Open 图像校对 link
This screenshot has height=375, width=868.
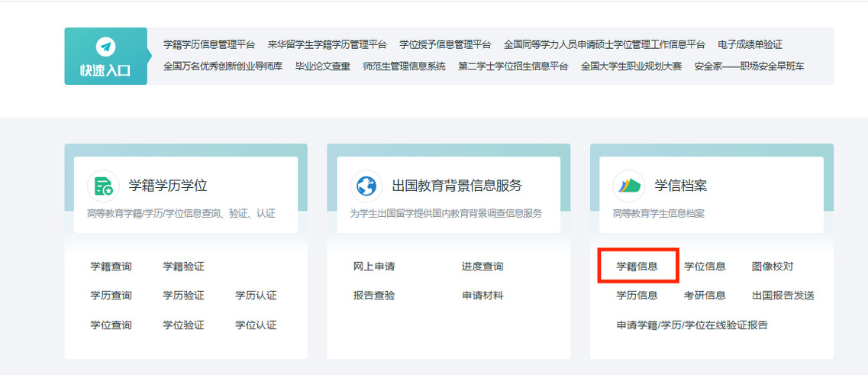[x=773, y=267]
